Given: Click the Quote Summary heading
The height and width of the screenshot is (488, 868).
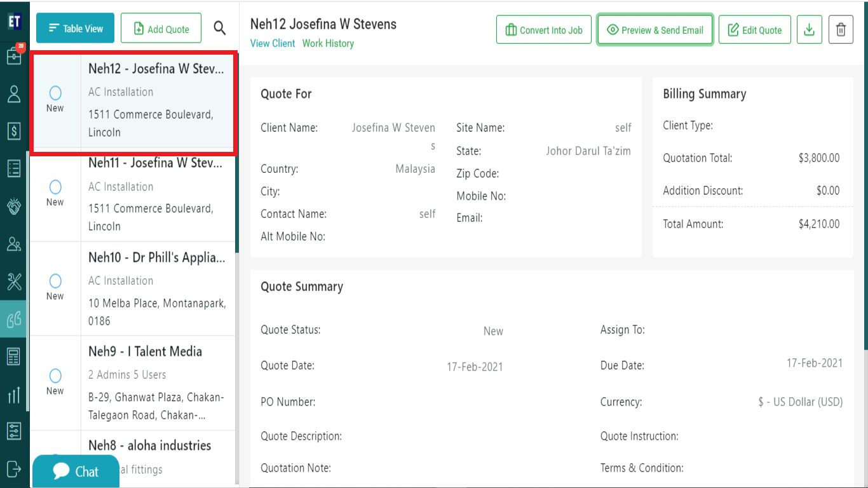Looking at the screenshot, I should (302, 287).
